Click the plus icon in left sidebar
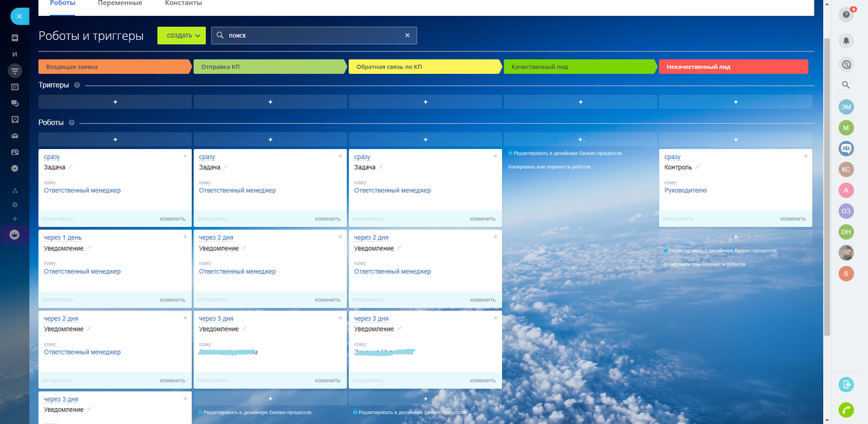The width and height of the screenshot is (868, 424). pyautogui.click(x=14, y=219)
